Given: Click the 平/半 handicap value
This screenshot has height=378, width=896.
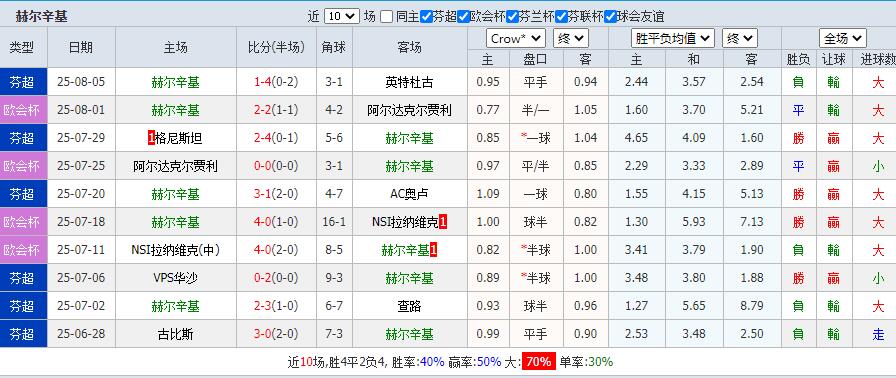Looking at the screenshot, I should 535,166.
